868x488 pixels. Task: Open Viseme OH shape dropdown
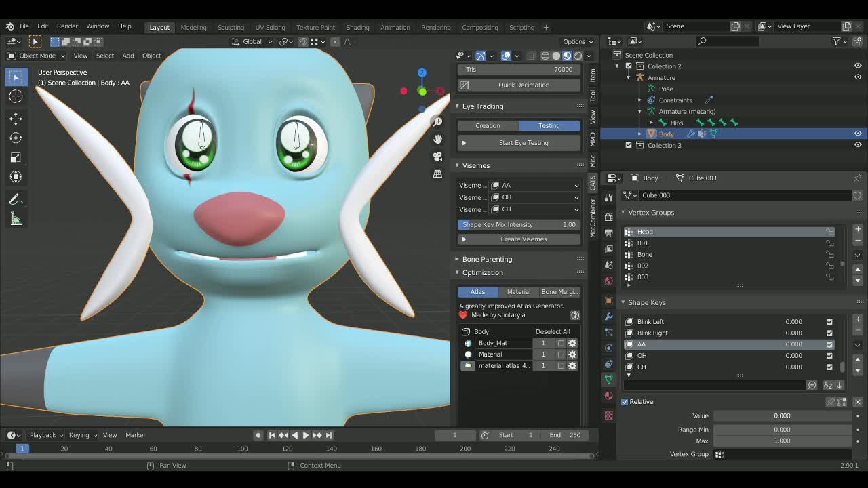coord(535,197)
